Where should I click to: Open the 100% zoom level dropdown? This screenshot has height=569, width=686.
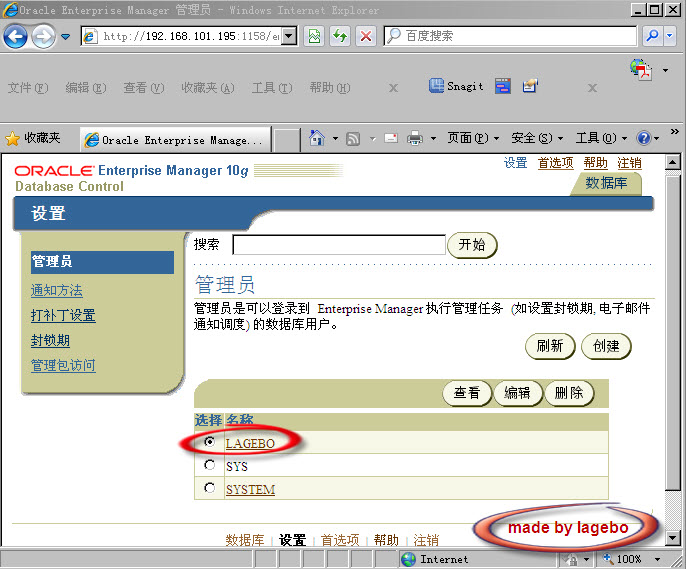click(x=657, y=559)
